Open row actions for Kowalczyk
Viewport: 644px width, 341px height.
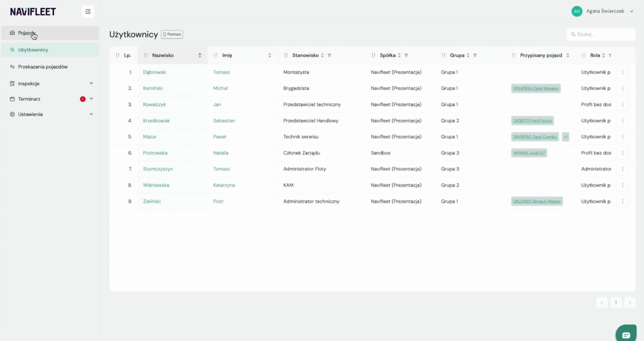(x=623, y=105)
